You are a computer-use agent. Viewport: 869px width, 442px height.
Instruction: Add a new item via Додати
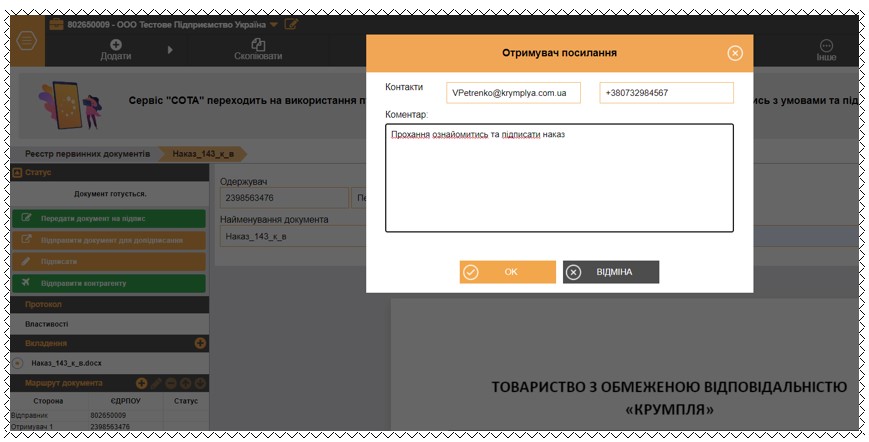116,50
